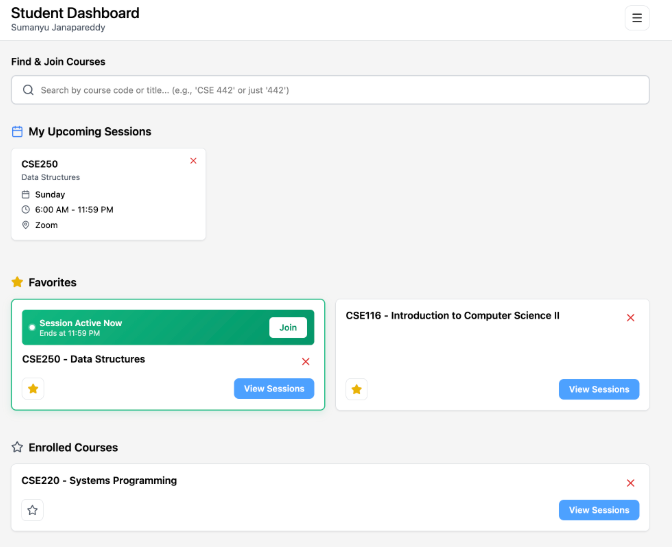672x547 pixels.
Task: Remove CSE220 Systems Programming with red X
Action: tap(630, 483)
